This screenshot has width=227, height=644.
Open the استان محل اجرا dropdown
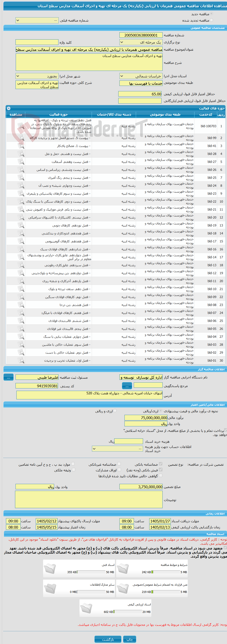(x=141, y=76)
